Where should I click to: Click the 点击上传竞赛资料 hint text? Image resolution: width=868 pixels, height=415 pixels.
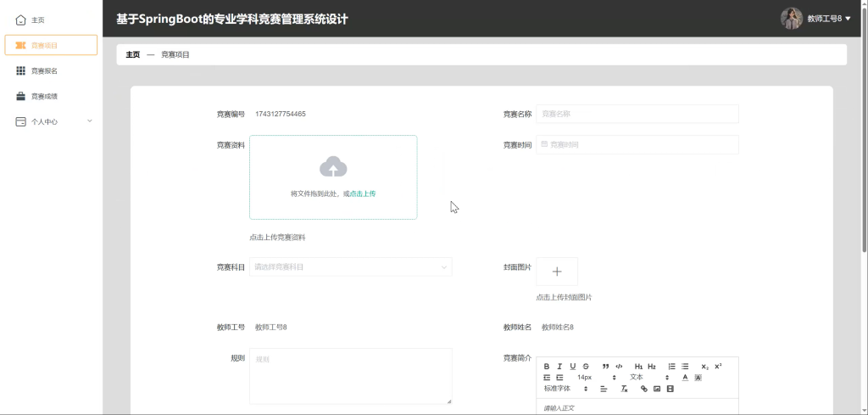[x=277, y=238]
